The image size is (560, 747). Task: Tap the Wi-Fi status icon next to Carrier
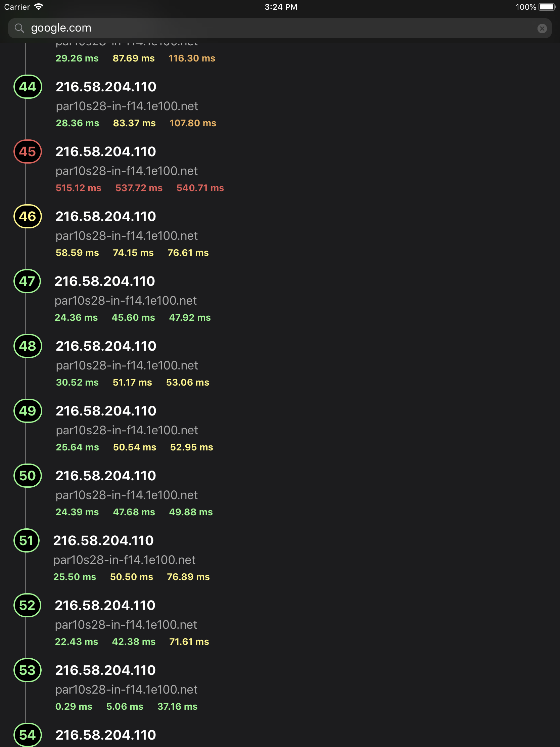tap(39, 6)
